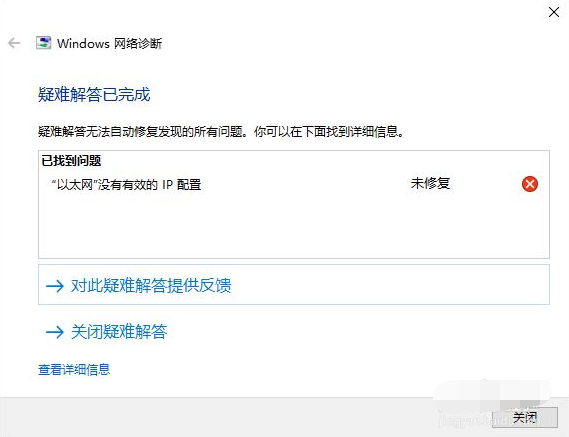Click the 疑难解答已完成 heading

(x=94, y=94)
